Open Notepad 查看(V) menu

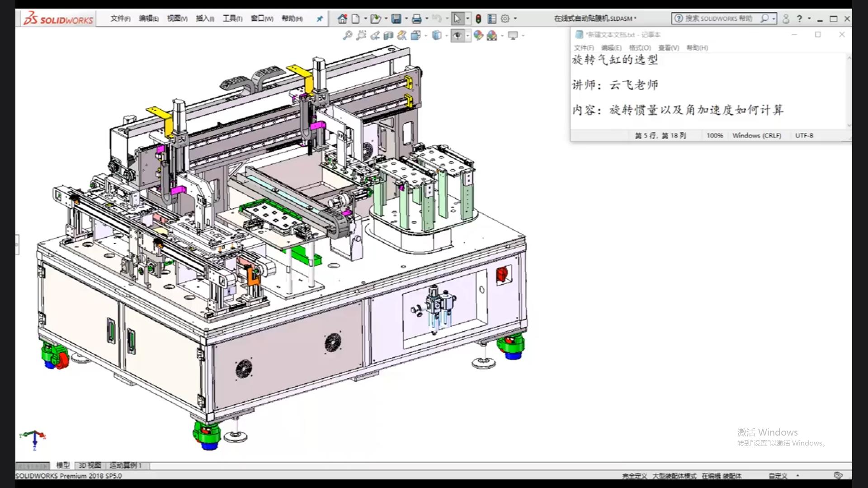click(x=669, y=48)
